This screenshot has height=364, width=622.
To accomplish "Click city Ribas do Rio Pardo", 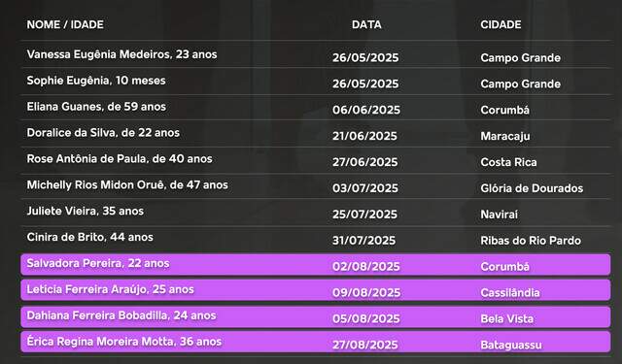I will [x=531, y=241].
